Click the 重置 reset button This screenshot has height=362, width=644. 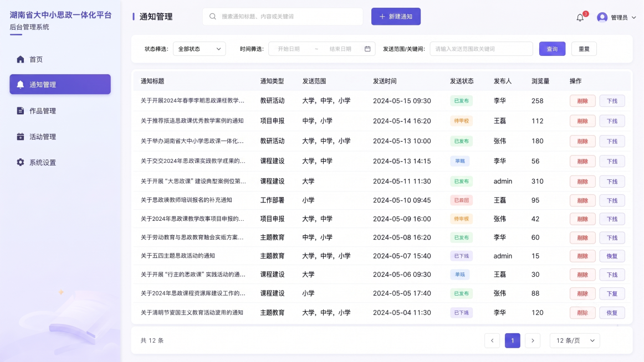pyautogui.click(x=584, y=49)
